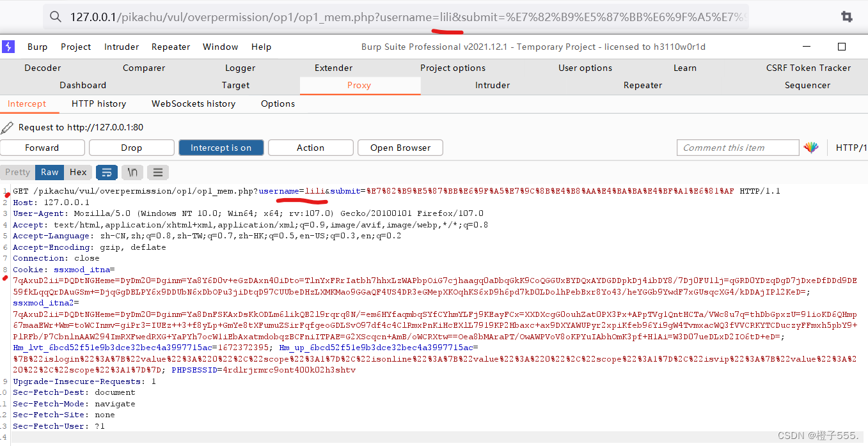Maximize the Burp Suite window

(842, 47)
